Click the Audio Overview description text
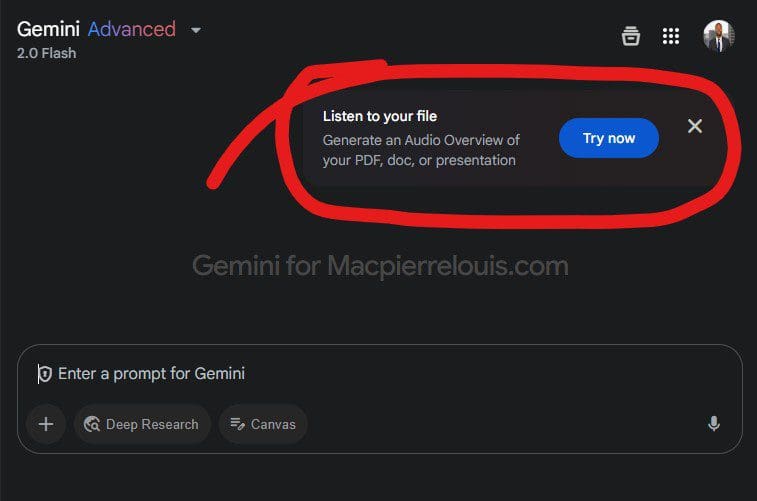This screenshot has width=757, height=501. 421,150
